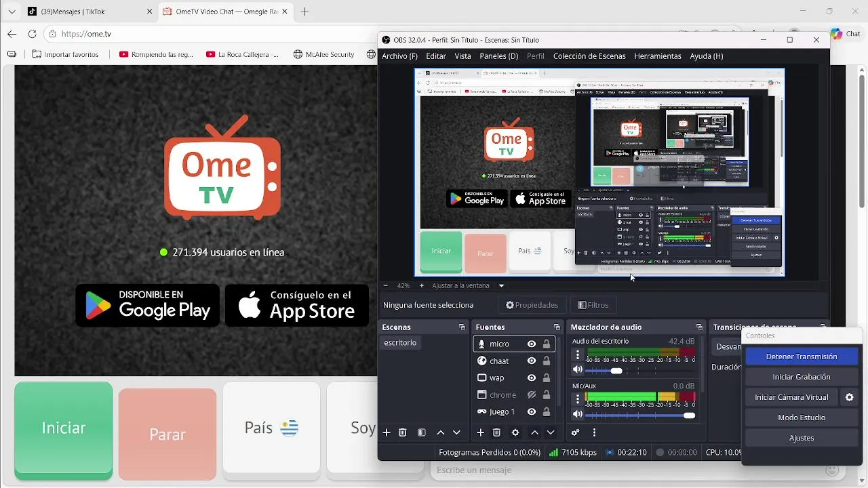Screen dimensions: 868x488
Task: Adjust Mic/Aux volume slider
Action: [689, 415]
